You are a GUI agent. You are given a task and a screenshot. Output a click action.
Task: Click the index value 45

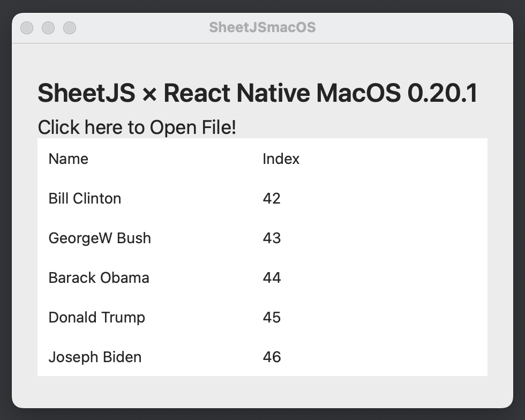pyautogui.click(x=272, y=318)
